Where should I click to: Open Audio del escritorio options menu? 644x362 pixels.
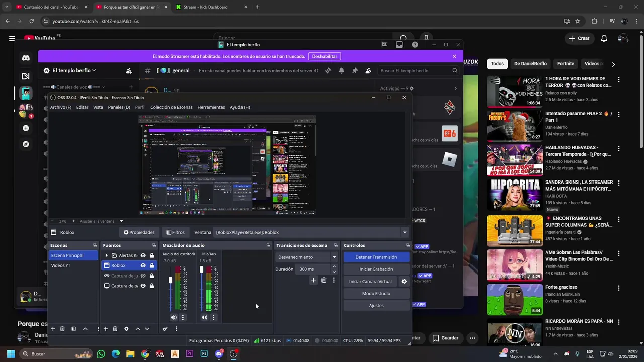(x=183, y=317)
